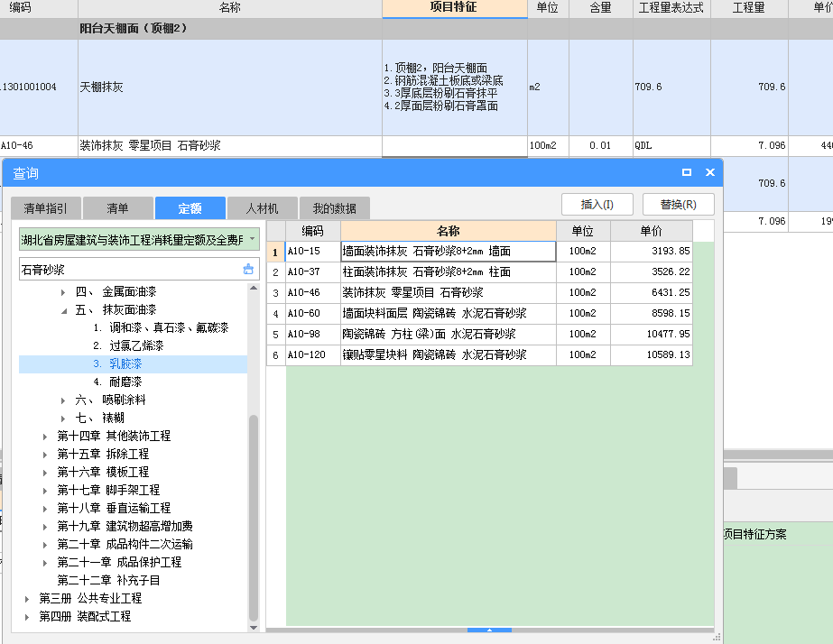Maximize the 查询 dialog window
833x644 pixels.
click(687, 172)
